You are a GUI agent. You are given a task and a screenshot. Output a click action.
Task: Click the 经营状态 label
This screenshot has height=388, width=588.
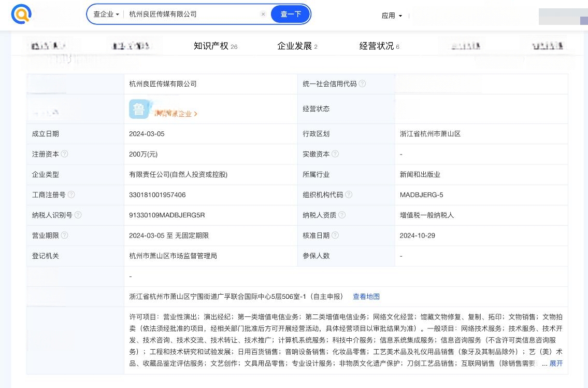(316, 108)
